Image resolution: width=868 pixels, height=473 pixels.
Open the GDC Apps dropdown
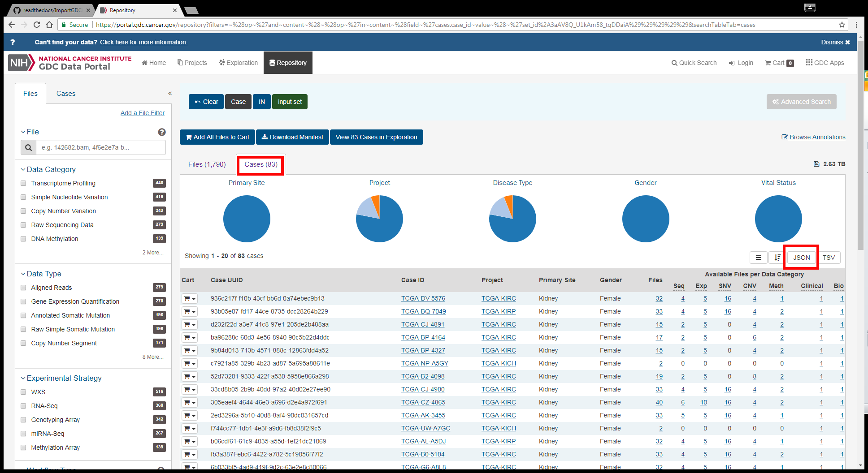[825, 63]
